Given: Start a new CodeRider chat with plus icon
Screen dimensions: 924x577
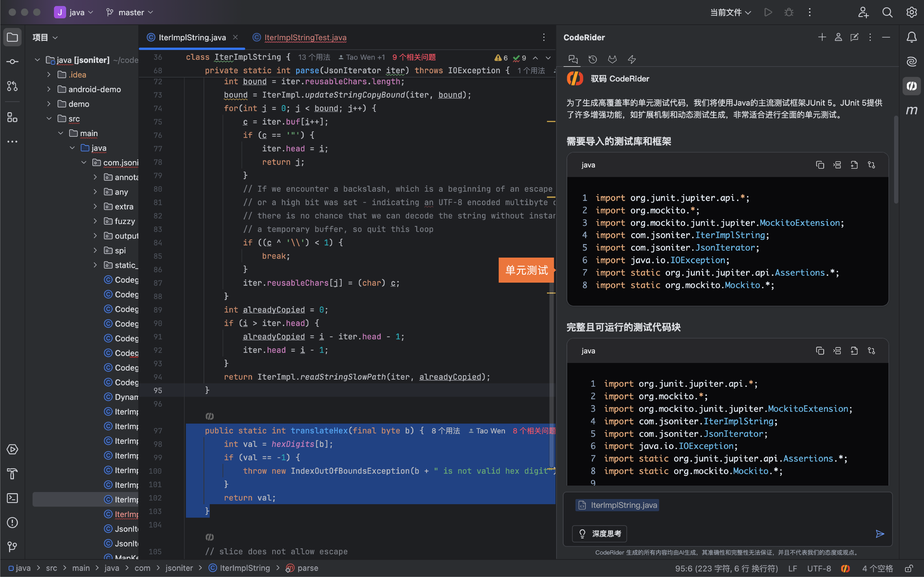Looking at the screenshot, I should (822, 37).
